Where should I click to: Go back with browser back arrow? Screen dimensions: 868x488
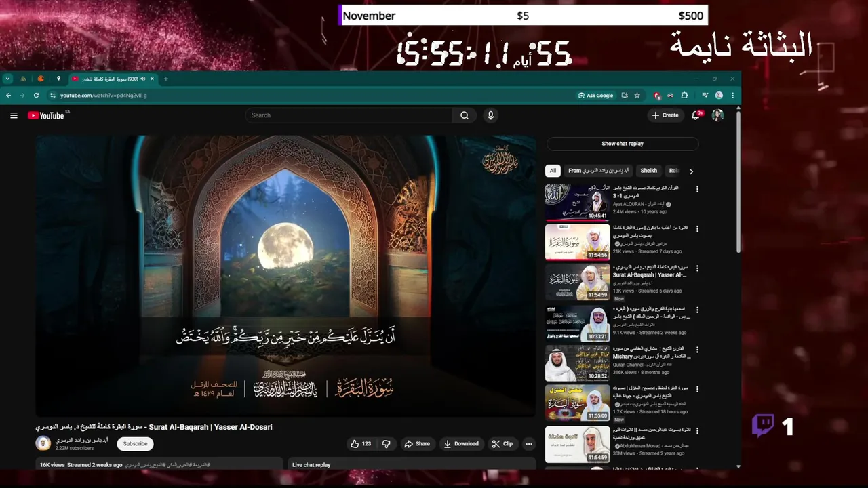[x=9, y=96]
